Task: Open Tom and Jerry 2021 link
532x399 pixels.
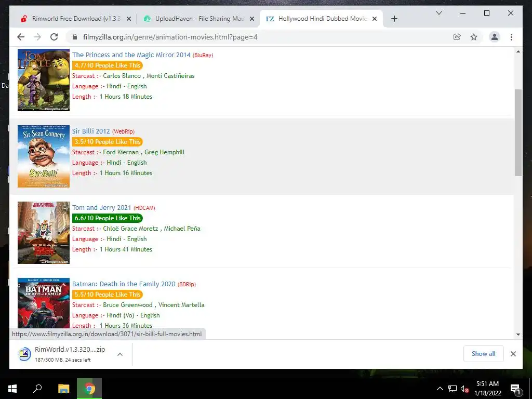Action: click(101, 207)
